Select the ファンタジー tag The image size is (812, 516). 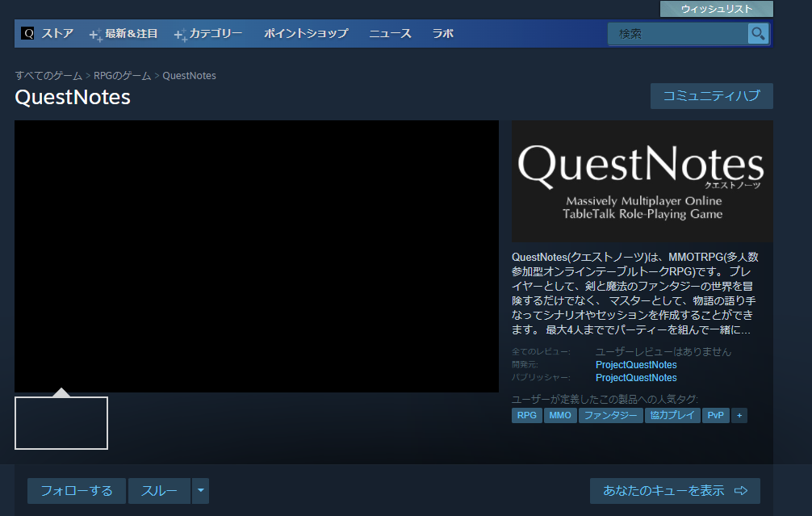pyautogui.click(x=610, y=416)
